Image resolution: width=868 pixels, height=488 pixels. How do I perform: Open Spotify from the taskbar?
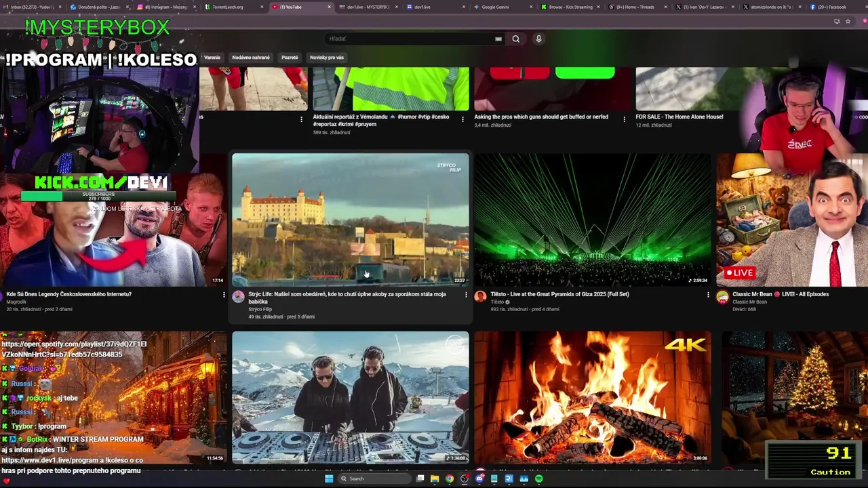(538, 479)
